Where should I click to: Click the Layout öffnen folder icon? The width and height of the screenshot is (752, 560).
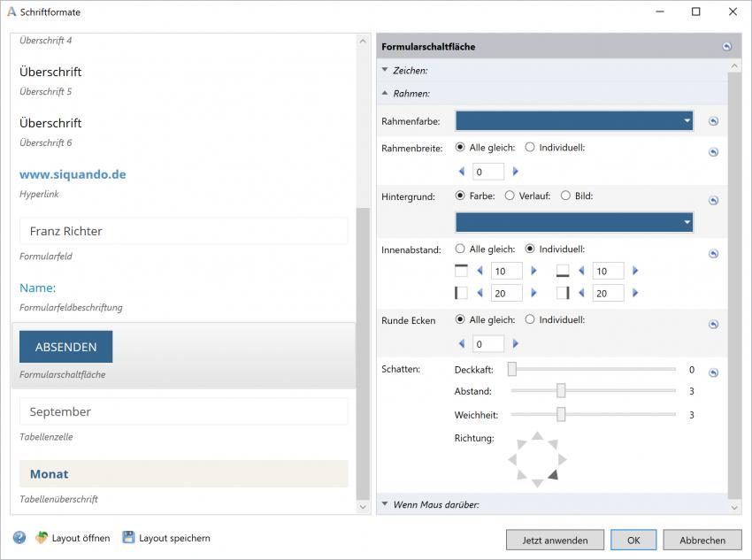(42, 538)
